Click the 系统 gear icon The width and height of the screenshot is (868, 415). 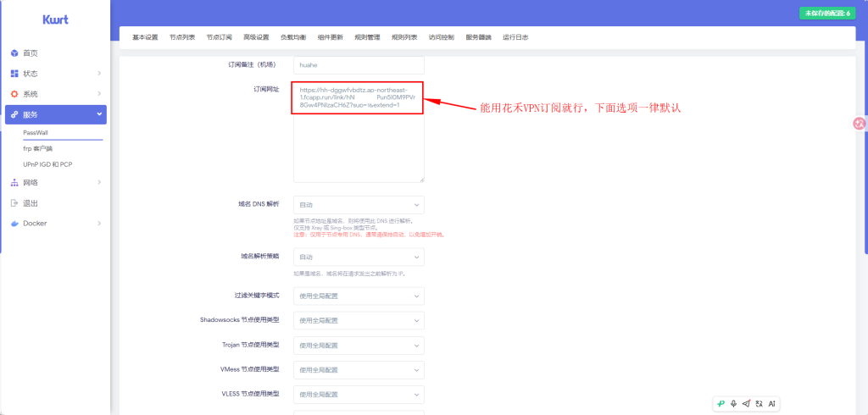[14, 94]
